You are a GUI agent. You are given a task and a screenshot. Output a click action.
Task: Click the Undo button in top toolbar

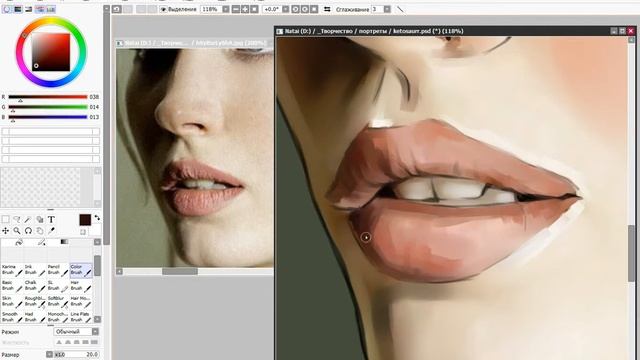tap(117, 9)
